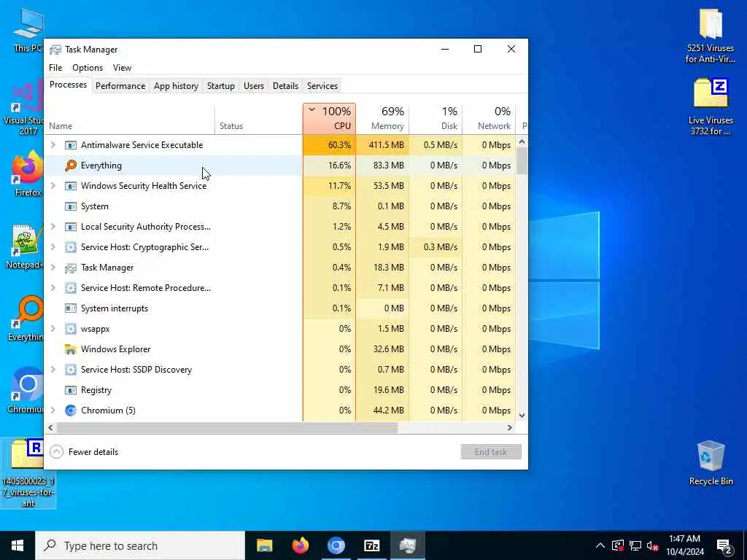
Task: Open the View menu
Action: 122,68
